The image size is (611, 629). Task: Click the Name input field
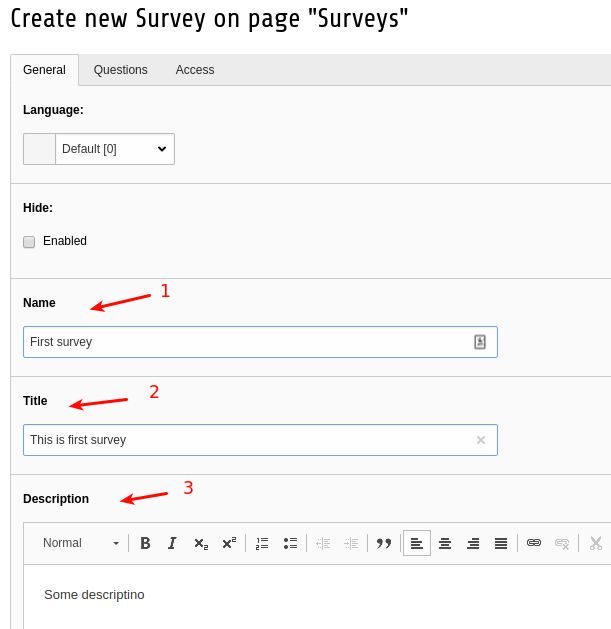[x=245, y=342]
